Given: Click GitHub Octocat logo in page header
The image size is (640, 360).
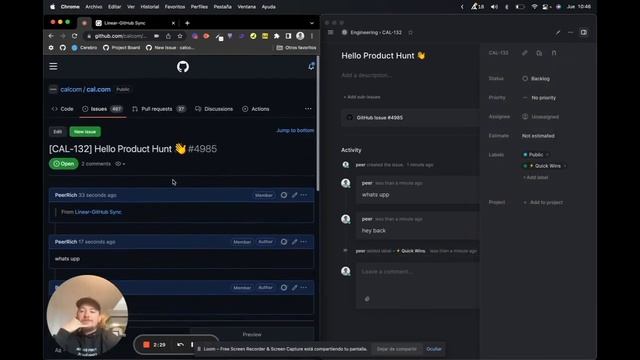Looking at the screenshot, I should (183, 67).
